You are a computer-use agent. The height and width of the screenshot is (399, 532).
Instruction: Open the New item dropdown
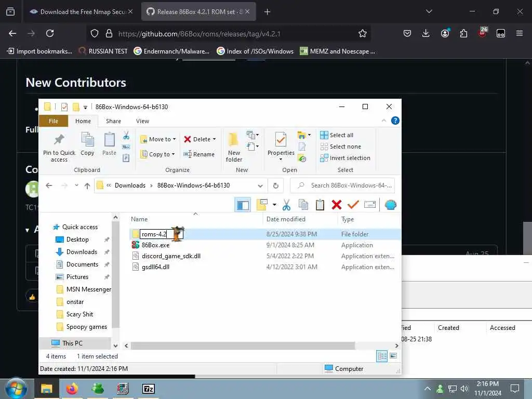253,135
